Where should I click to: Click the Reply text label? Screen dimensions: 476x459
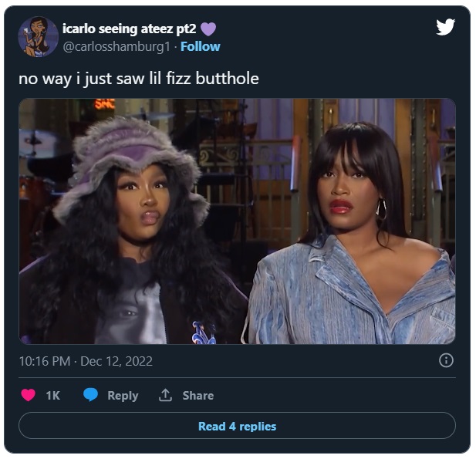click(123, 396)
